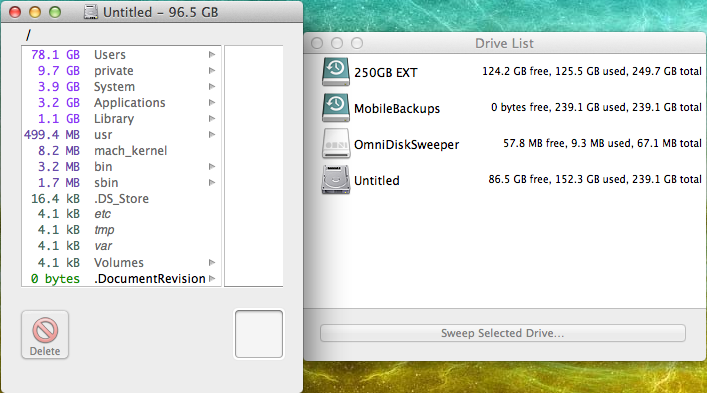Minimize the Untitled window with yellow button
This screenshot has width=707, height=393.
coord(35,12)
